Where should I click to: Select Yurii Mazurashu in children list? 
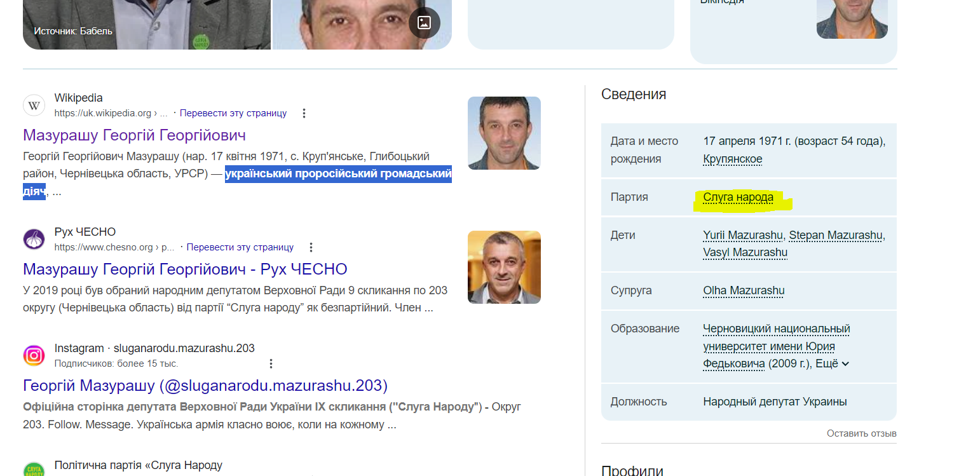pyautogui.click(x=742, y=235)
